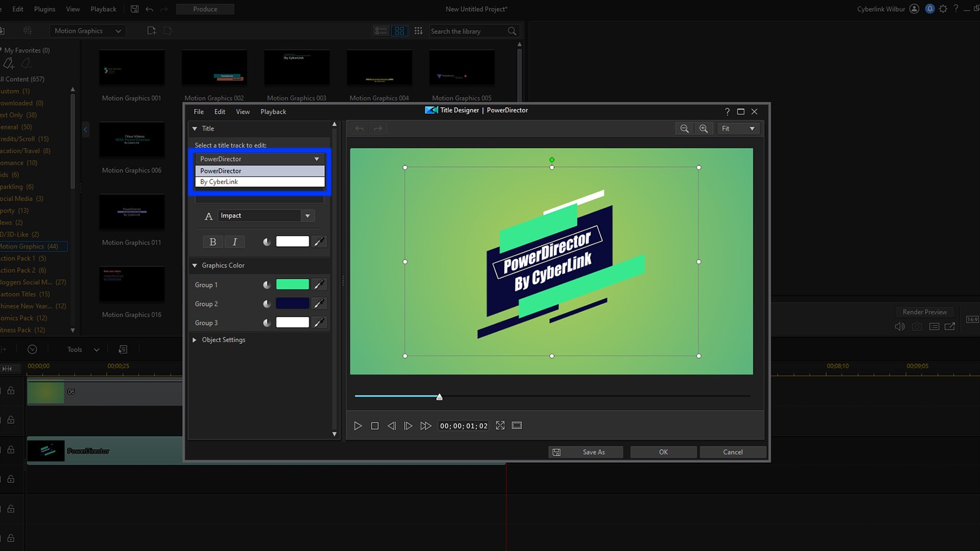Screen dimensions: 980x551
Task: Open the Fit zoom level dropdown
Action: coord(738,128)
